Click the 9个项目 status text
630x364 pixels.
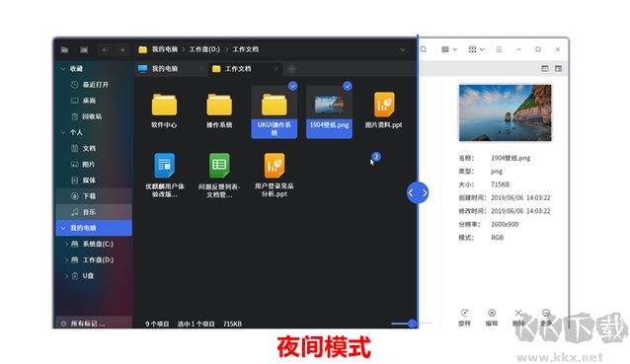tap(157, 324)
